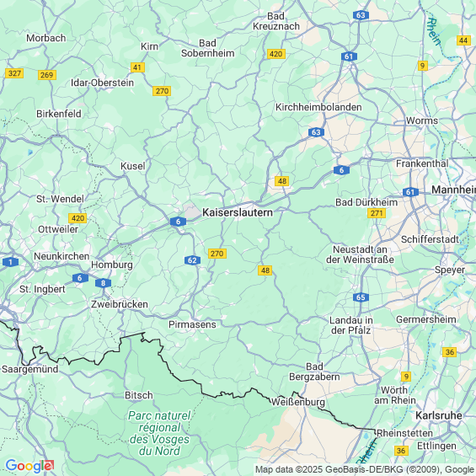This screenshot has width=476, height=476.
Task: Select the Pirmasens town label
Action: point(192,324)
